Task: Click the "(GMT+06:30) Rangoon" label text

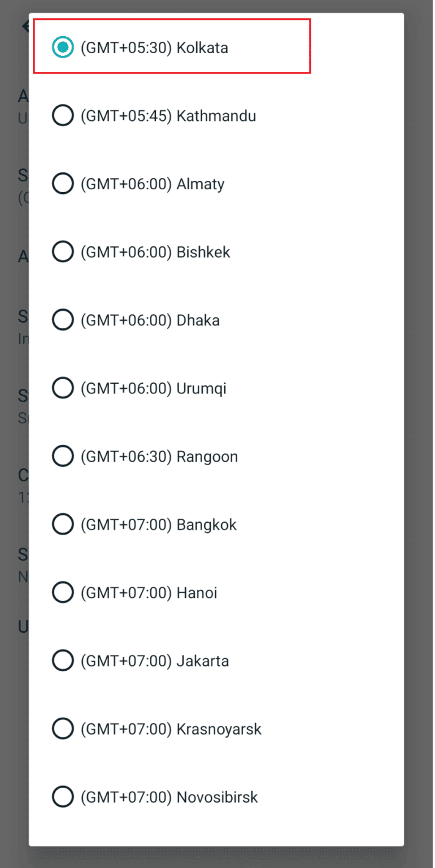Action: pyautogui.click(x=159, y=457)
